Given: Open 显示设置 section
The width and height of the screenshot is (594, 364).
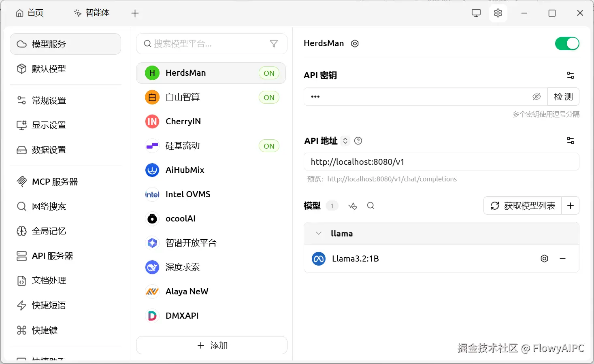Looking at the screenshot, I should coord(65,125).
